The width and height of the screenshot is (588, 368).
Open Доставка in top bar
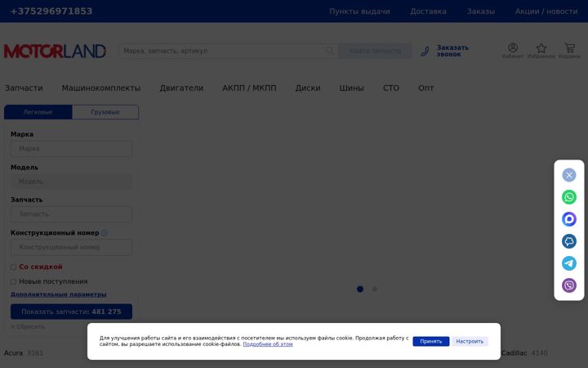428,11
